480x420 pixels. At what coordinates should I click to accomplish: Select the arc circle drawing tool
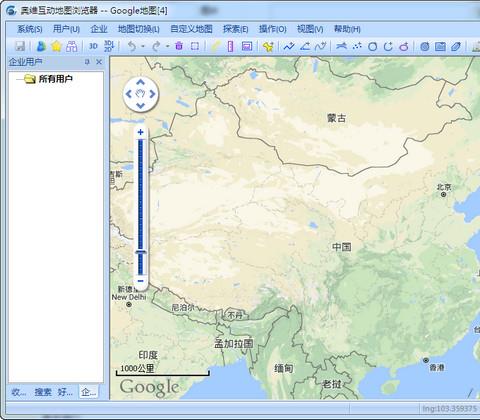pos(388,46)
